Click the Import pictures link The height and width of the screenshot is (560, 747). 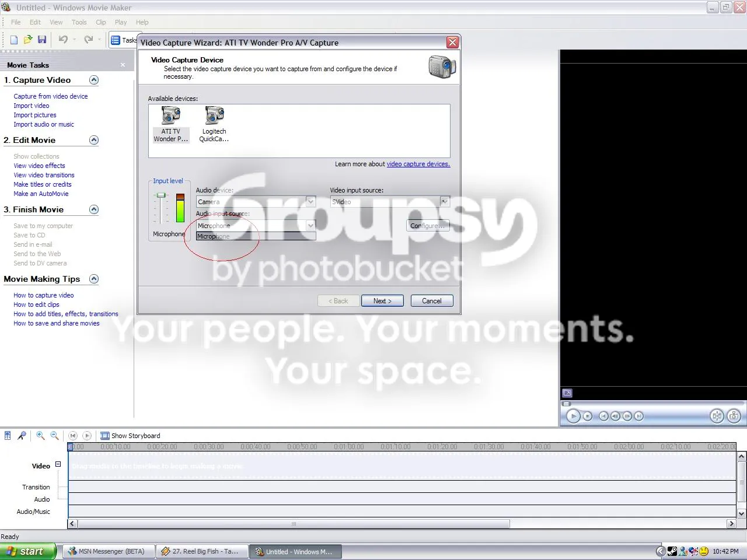click(x=35, y=115)
